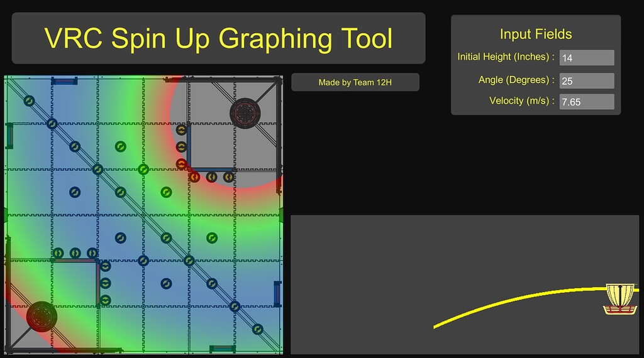Image resolution: width=644 pixels, height=358 pixels.
Task: Focus the Angle (Degrees) input field
Action: click(586, 81)
